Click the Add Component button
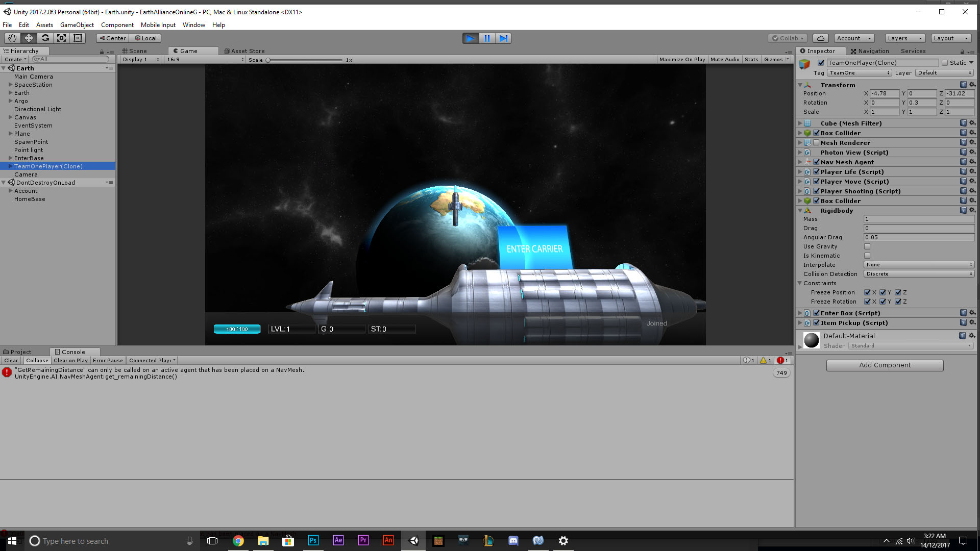Image resolution: width=980 pixels, height=551 pixels. tap(885, 365)
